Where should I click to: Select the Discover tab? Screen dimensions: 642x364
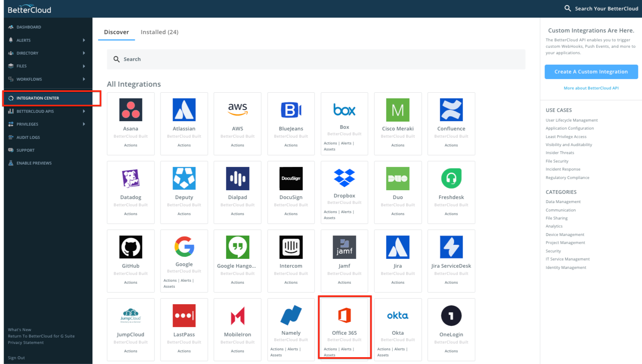pyautogui.click(x=116, y=32)
